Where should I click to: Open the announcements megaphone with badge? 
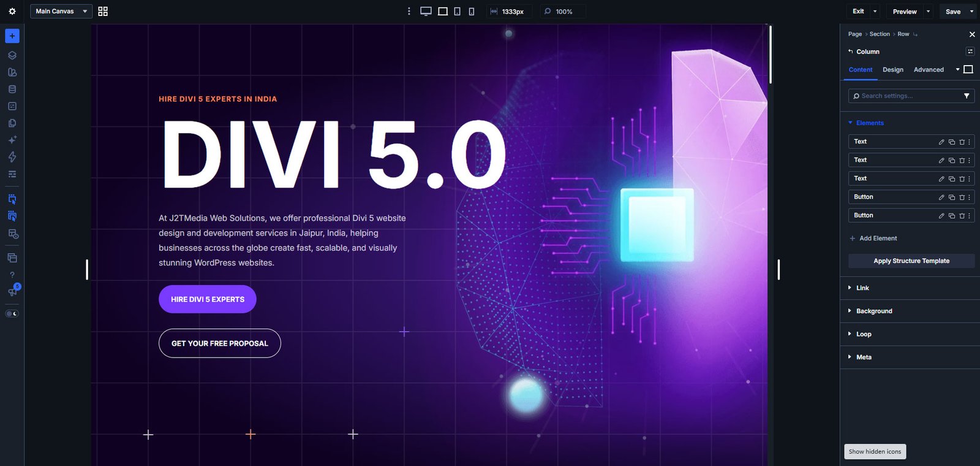(13, 291)
